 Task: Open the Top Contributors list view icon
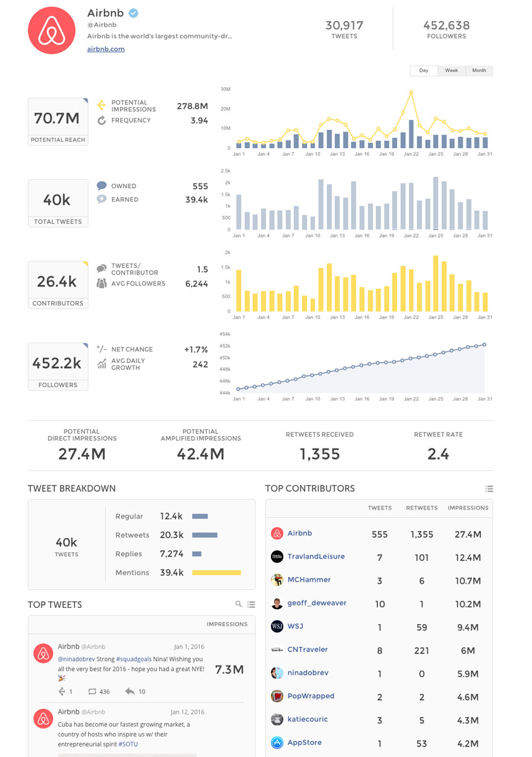489,489
